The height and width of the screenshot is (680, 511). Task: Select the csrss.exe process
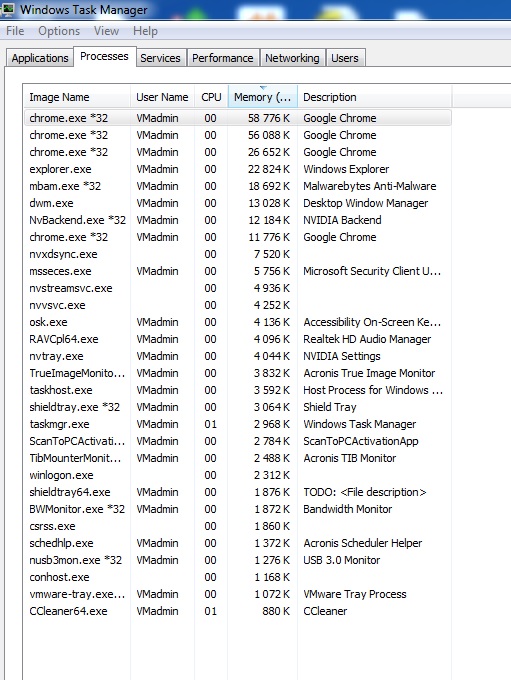pos(238,526)
